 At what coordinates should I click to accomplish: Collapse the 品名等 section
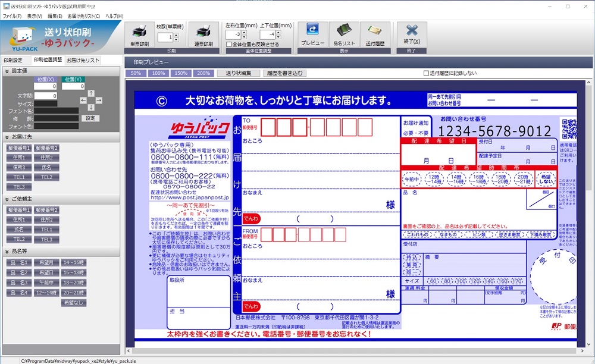pos(7,252)
